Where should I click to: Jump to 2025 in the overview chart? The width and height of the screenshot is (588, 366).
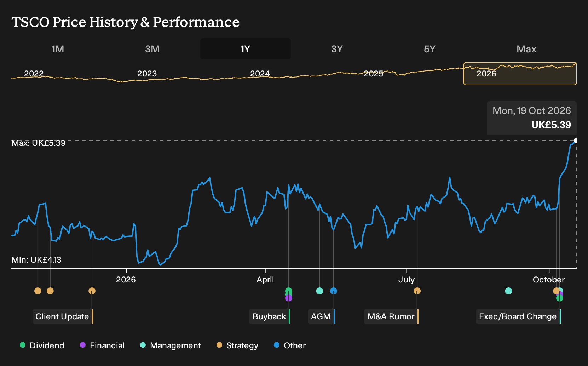point(374,74)
